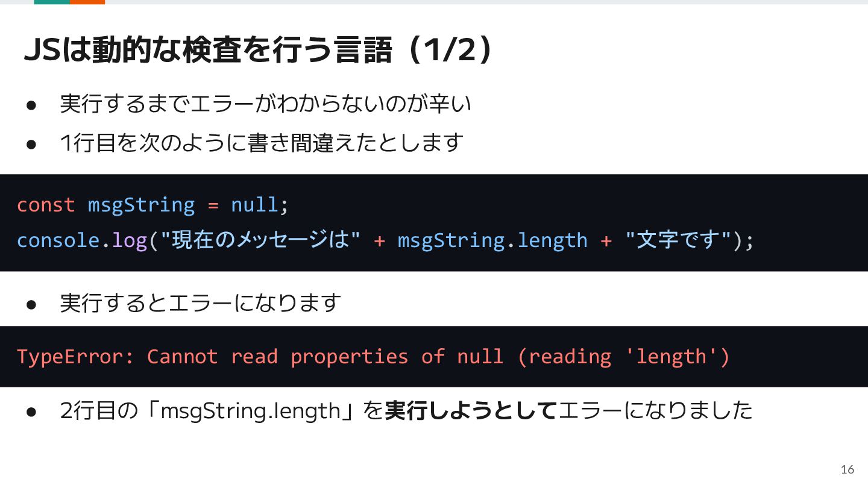Click the 'null' value in code
This screenshot has width=868, height=488.
tap(254, 205)
